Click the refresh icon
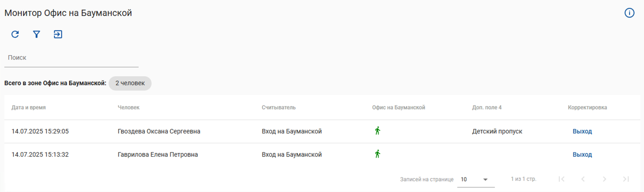644x192 pixels. [15, 34]
